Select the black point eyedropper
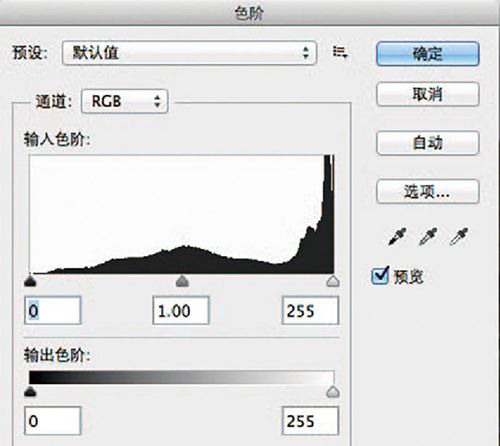Viewport: 500px width, 446px height. pos(397,236)
